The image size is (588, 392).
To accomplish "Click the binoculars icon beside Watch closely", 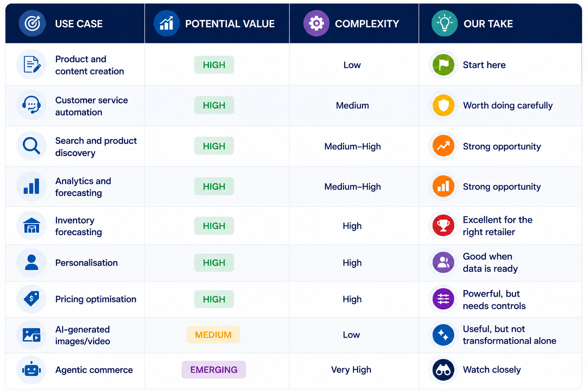I will click(443, 370).
